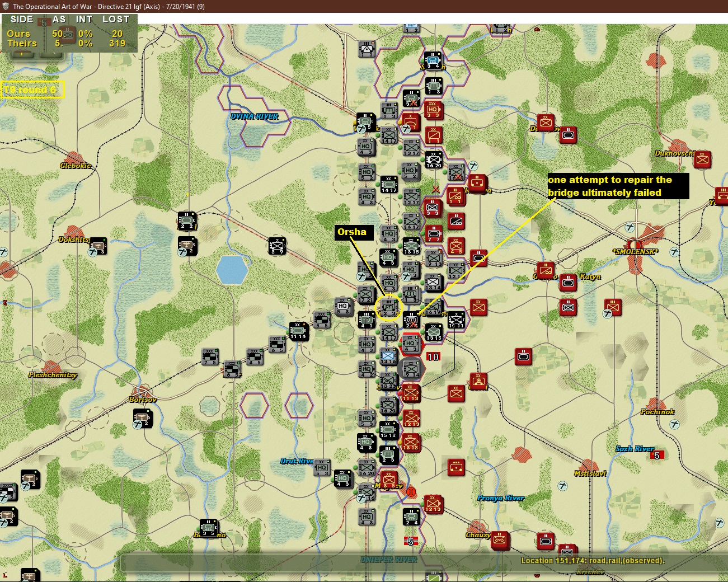The width and height of the screenshot is (728, 582).
Task: Select the gray division showing 18 23
Action: 388,381
